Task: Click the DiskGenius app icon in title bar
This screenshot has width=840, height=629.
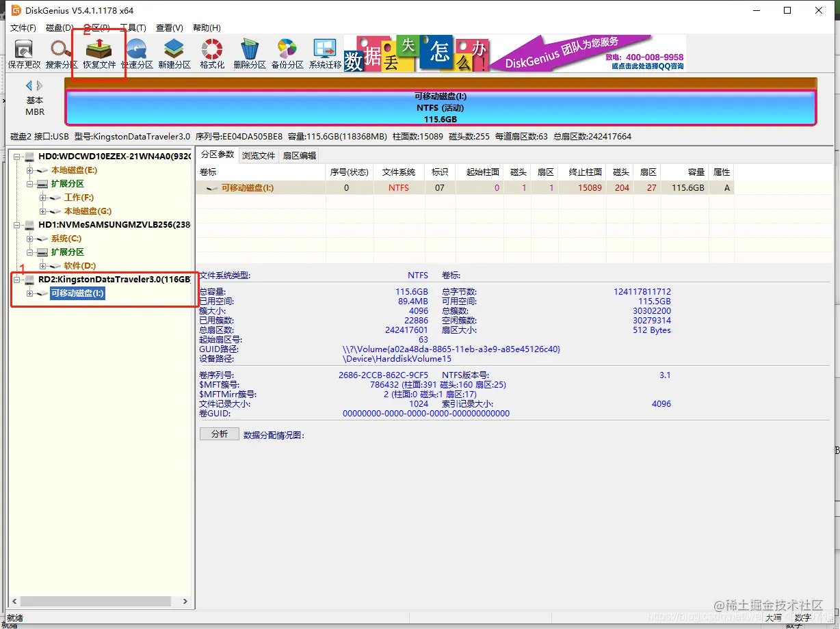Action: point(16,10)
